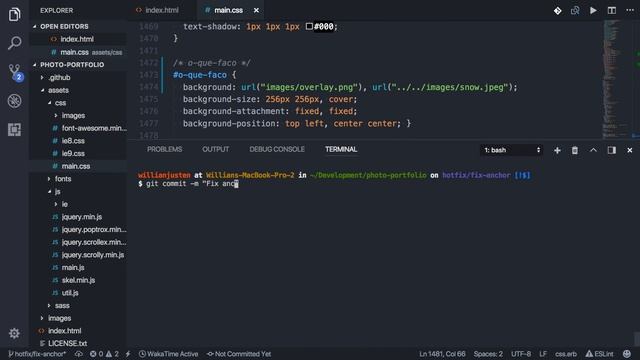Collapse the css folder
The height and width of the screenshot is (360, 640).
(x=60, y=103)
